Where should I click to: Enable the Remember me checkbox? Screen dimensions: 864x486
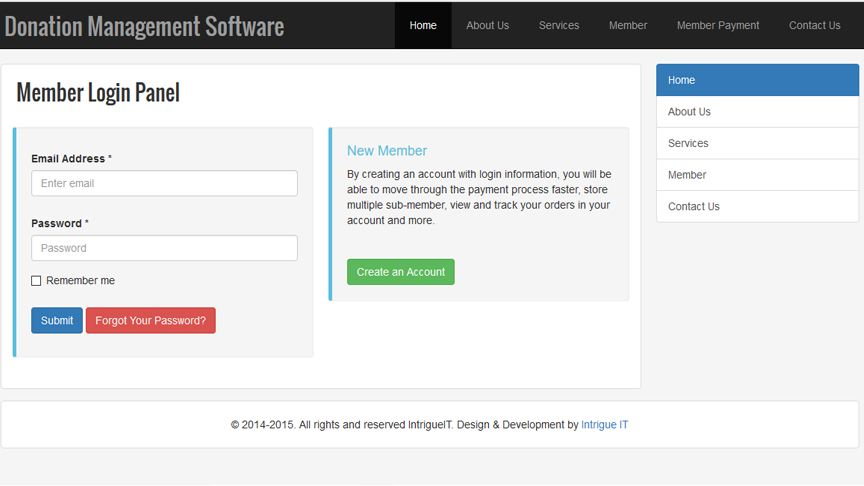(36, 281)
